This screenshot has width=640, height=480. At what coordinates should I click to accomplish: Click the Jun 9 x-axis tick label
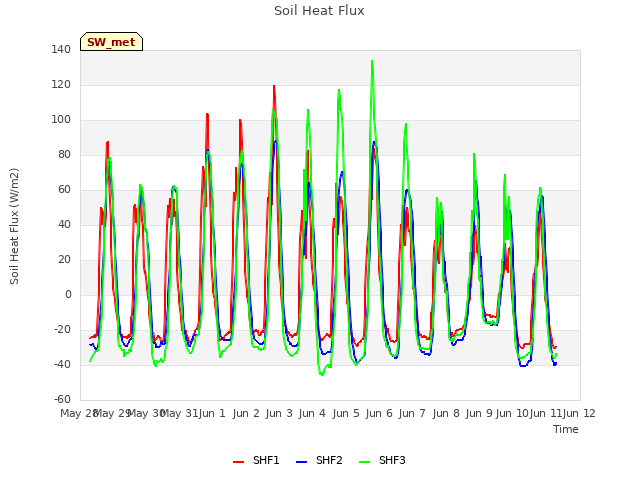click(x=479, y=413)
